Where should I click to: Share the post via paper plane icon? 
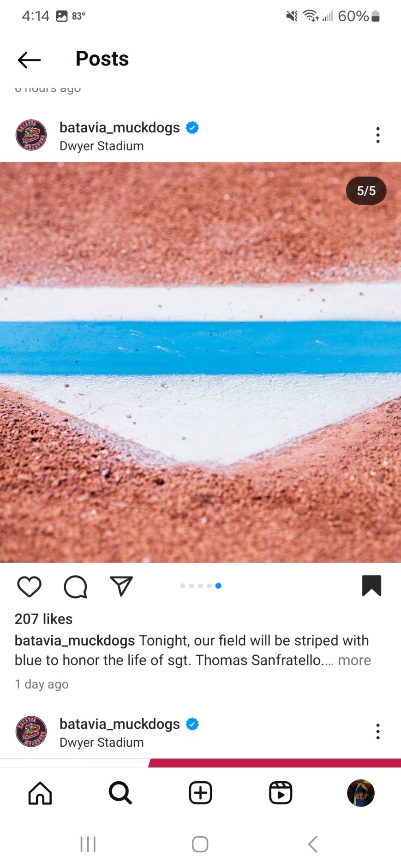pos(121,586)
